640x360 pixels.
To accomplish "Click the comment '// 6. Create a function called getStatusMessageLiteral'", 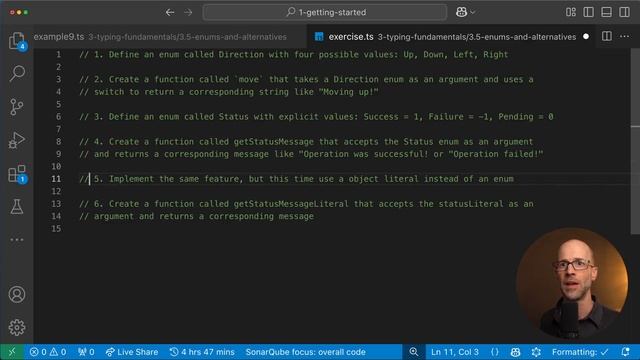I will [214, 204].
